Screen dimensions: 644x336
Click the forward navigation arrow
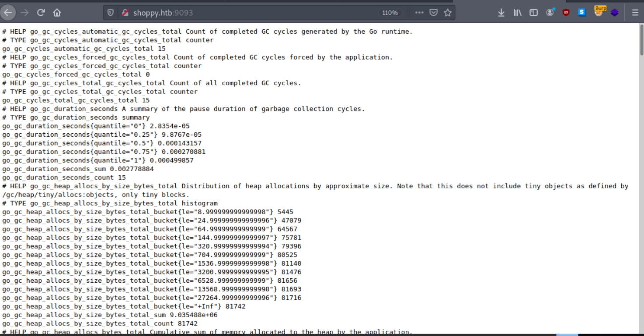coord(24,12)
